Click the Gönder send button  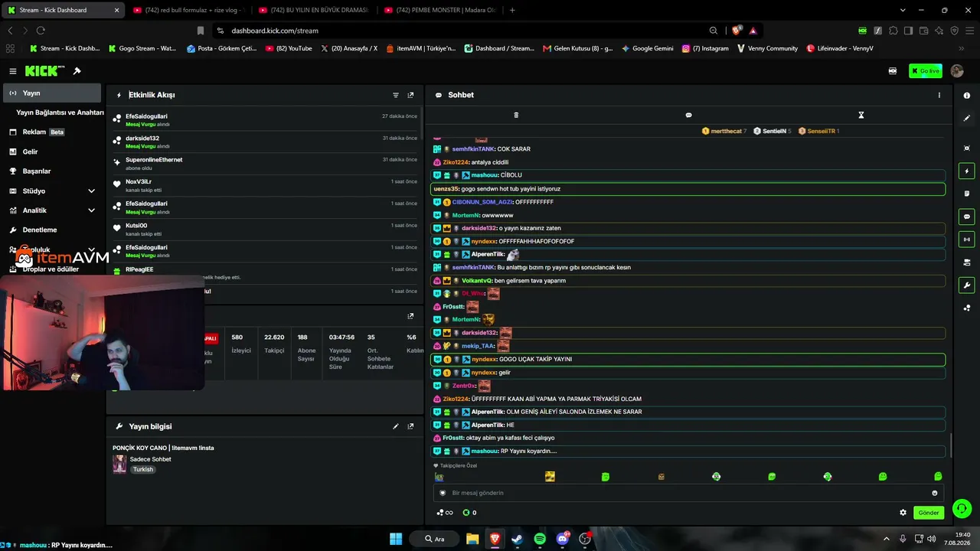(x=928, y=513)
